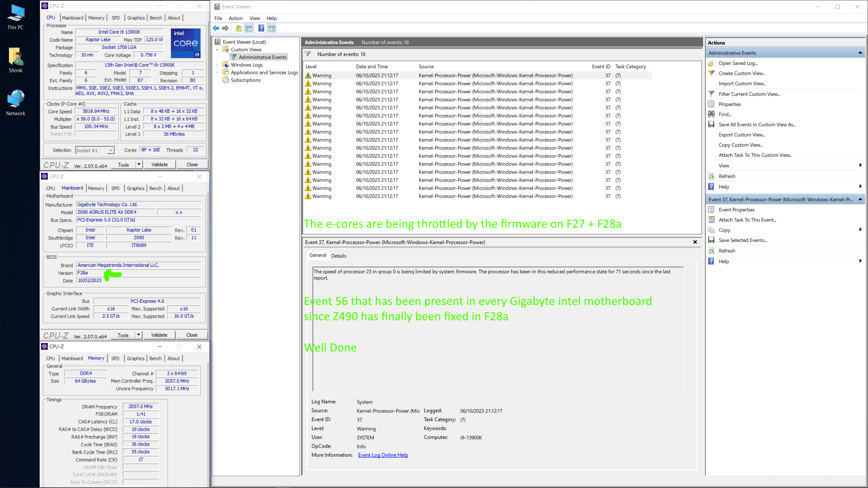Sort events by Event ID column

[x=596, y=66]
